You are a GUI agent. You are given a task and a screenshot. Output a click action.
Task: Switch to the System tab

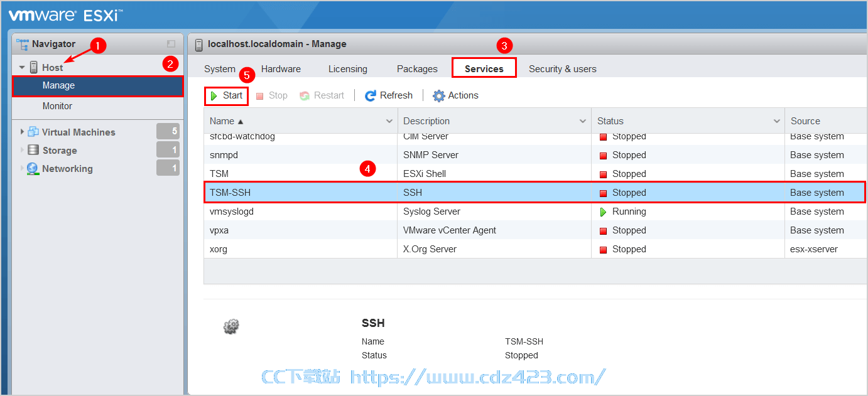click(x=220, y=69)
